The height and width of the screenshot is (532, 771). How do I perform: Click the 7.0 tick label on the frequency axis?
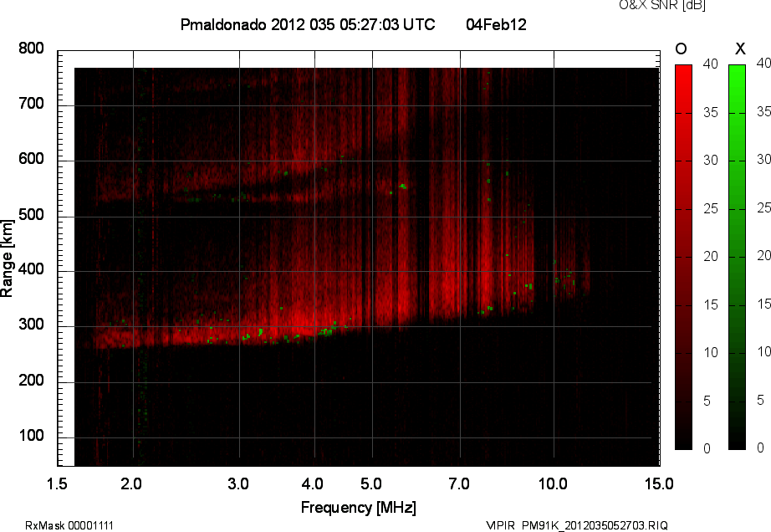coord(459,483)
